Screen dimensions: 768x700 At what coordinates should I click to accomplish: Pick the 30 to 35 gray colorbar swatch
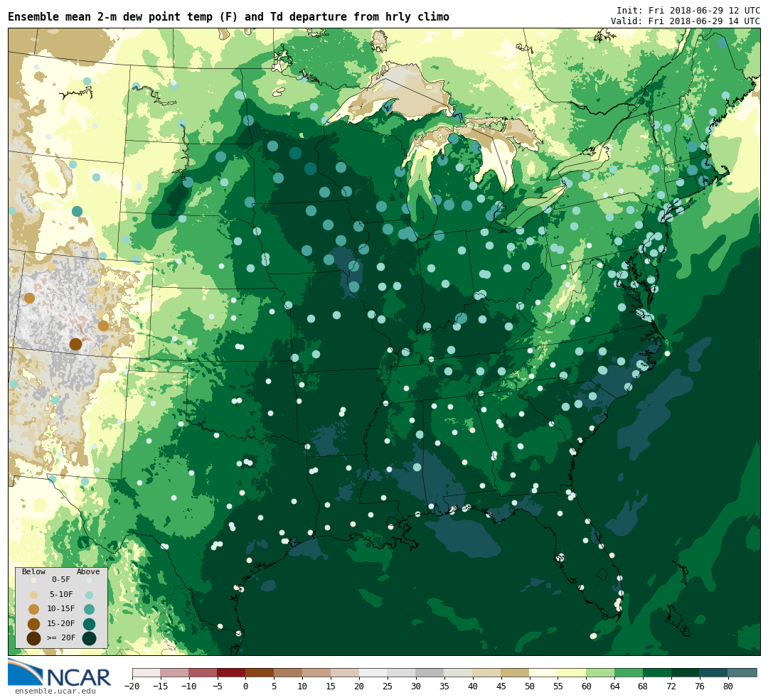tap(430, 672)
